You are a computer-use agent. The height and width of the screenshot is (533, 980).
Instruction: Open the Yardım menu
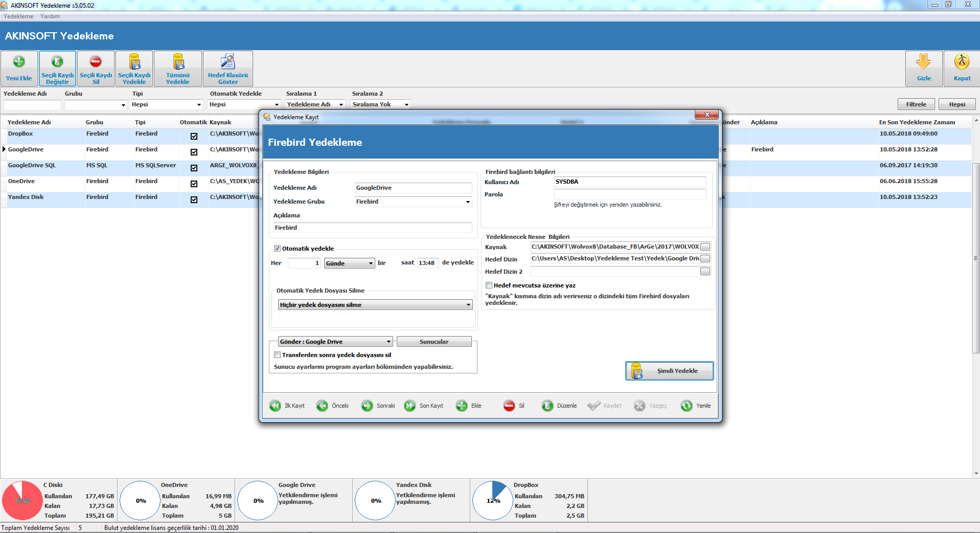[x=50, y=16]
